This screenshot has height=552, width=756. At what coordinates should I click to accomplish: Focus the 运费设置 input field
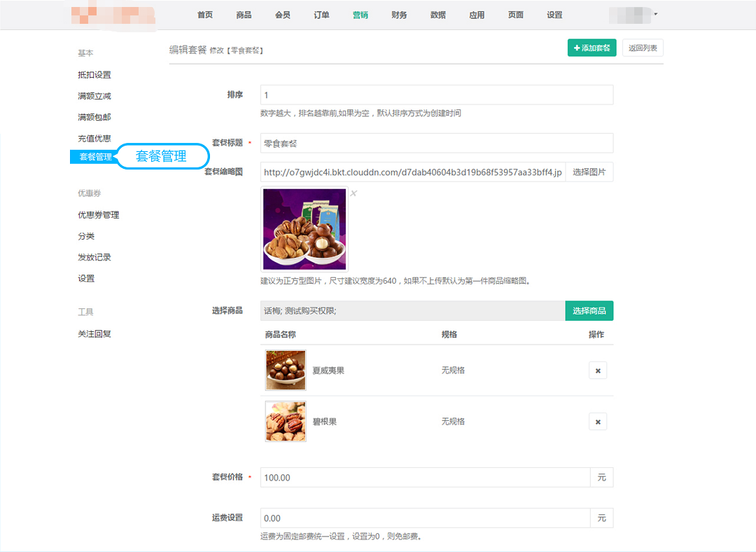426,518
